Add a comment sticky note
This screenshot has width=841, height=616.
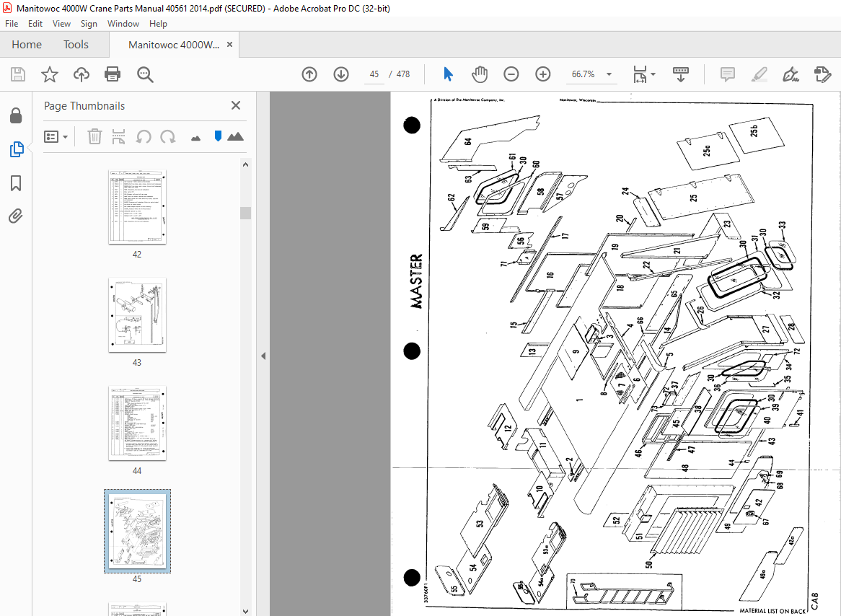pyautogui.click(x=727, y=74)
